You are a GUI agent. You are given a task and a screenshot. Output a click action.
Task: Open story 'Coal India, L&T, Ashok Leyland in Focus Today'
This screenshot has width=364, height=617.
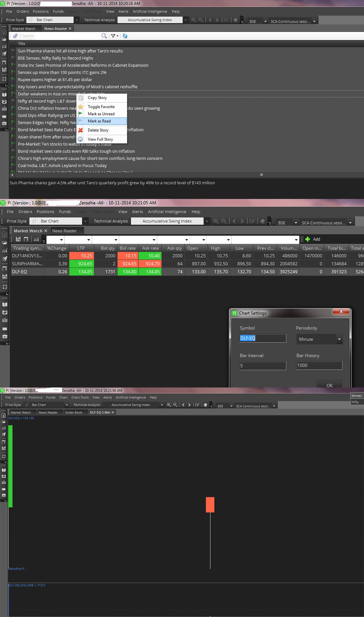[x=62, y=165]
